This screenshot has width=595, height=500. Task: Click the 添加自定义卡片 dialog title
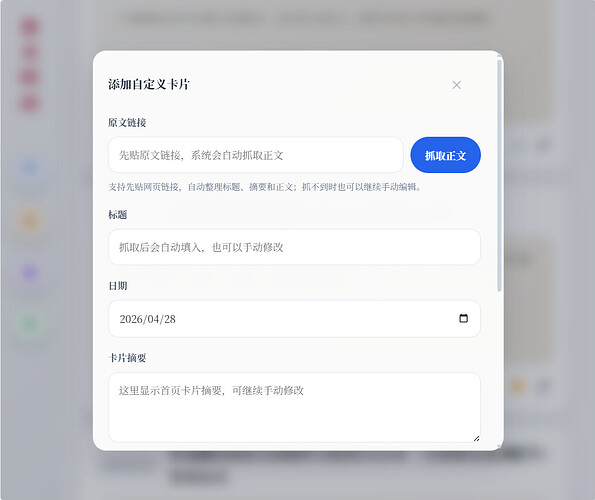149,84
